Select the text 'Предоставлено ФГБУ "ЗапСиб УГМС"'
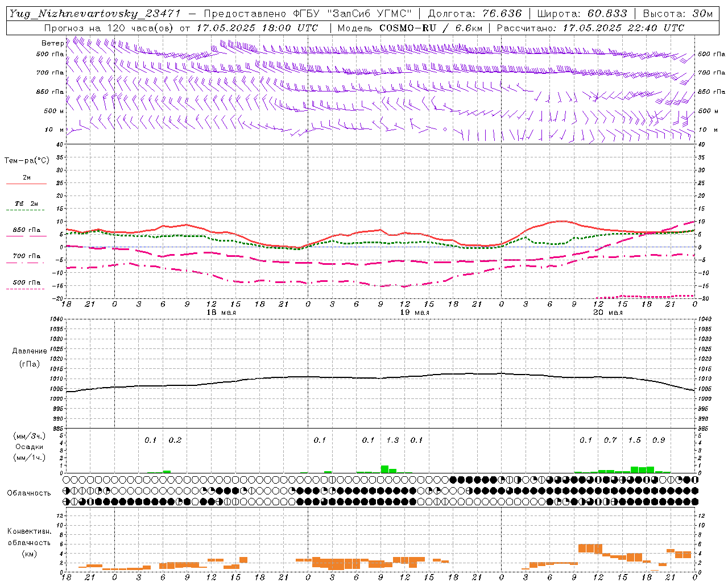The height and width of the screenshot is (582, 728). [308, 14]
